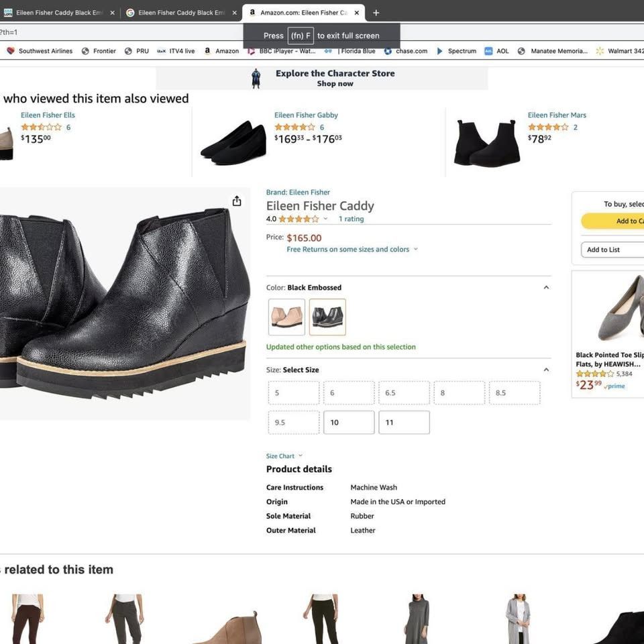Image resolution: width=644 pixels, height=644 pixels.
Task: Open the Spectrum bookmark
Action: click(x=456, y=51)
